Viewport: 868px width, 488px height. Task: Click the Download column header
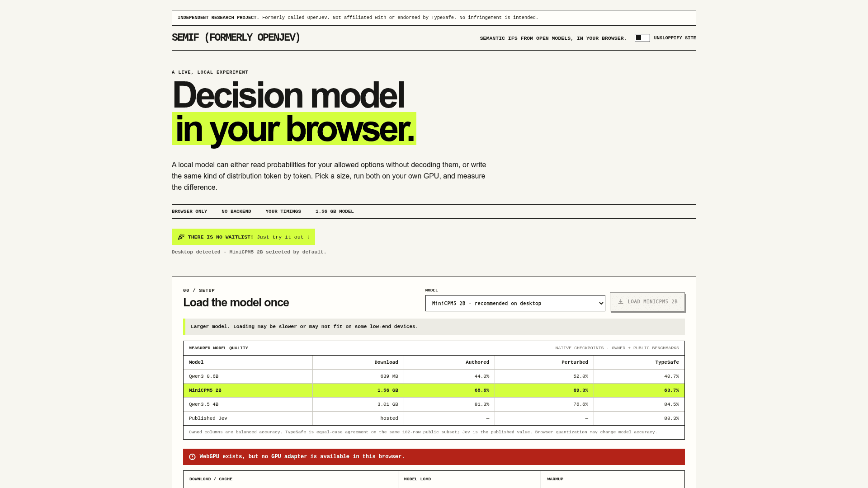tap(386, 362)
